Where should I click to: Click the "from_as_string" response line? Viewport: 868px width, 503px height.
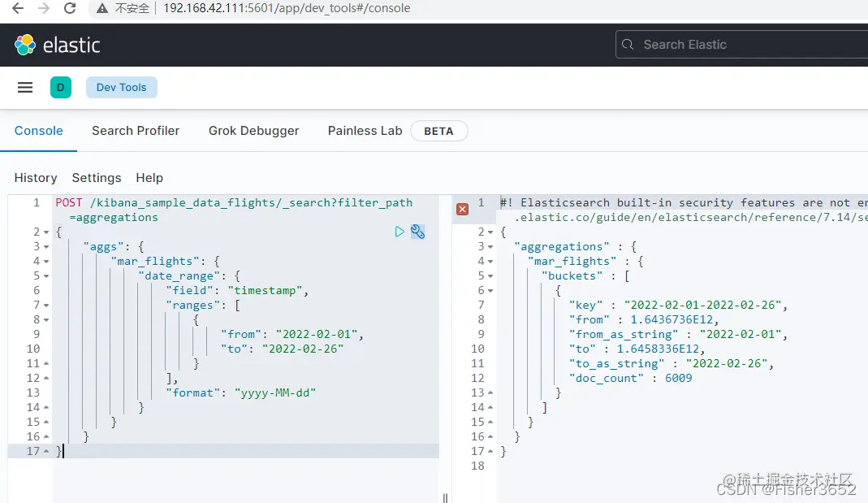678,334
